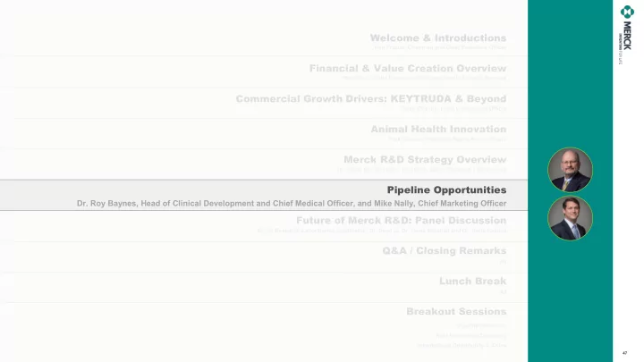644x362 pixels.
Task: Go to Financial & Value Creation Overview
Action: coord(408,68)
